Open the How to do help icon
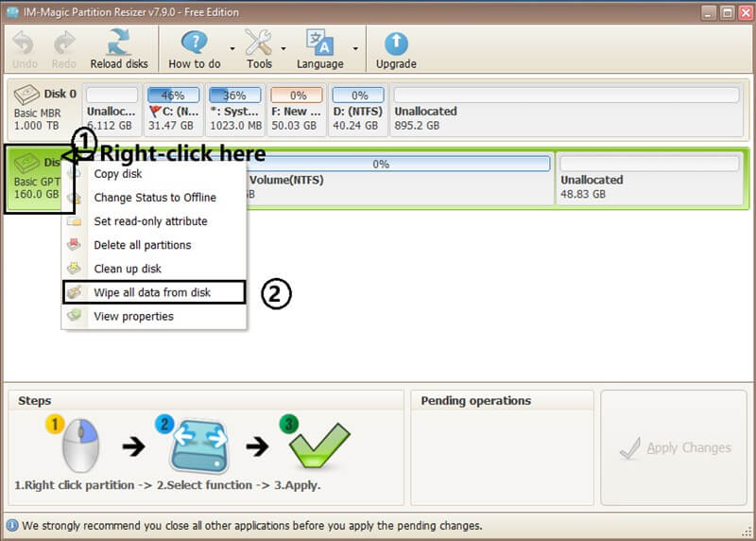This screenshot has width=756, height=541. pos(195,43)
